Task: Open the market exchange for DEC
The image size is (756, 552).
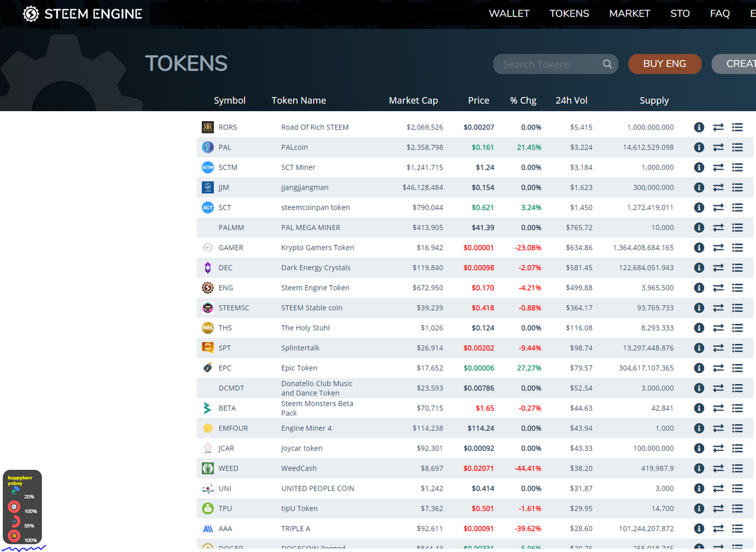Action: pyautogui.click(x=718, y=268)
